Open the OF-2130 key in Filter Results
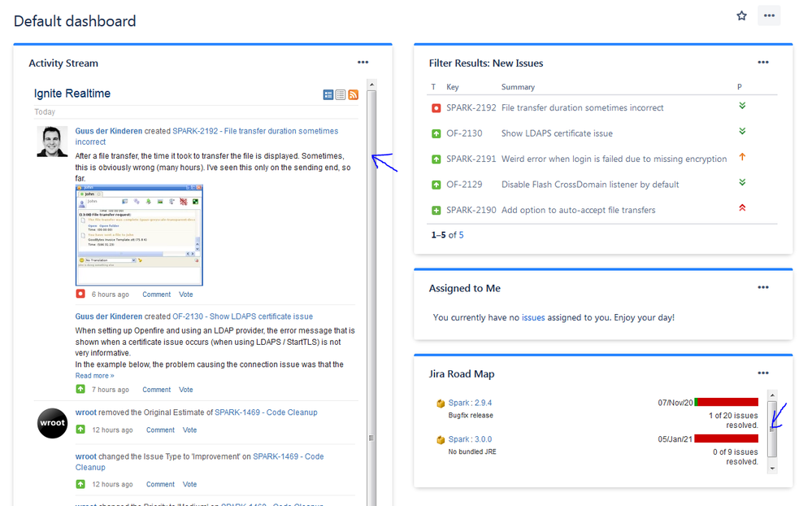The image size is (812, 506). coord(464,133)
